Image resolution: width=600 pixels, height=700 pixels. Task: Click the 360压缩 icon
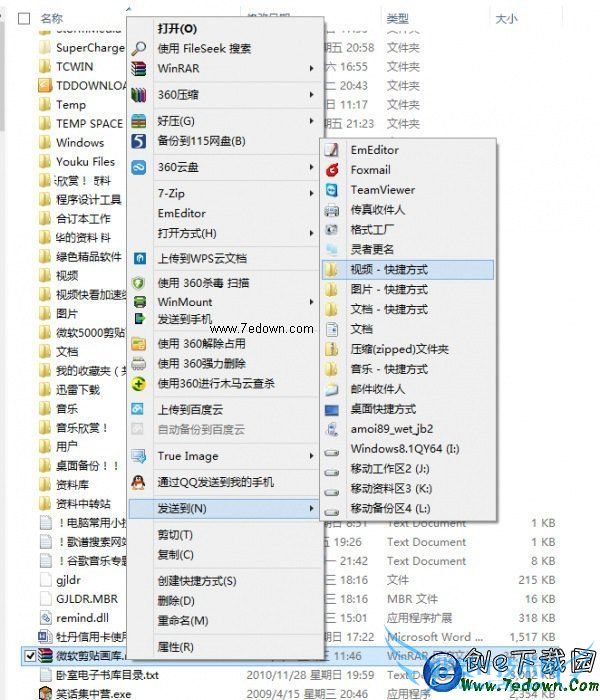[x=139, y=95]
